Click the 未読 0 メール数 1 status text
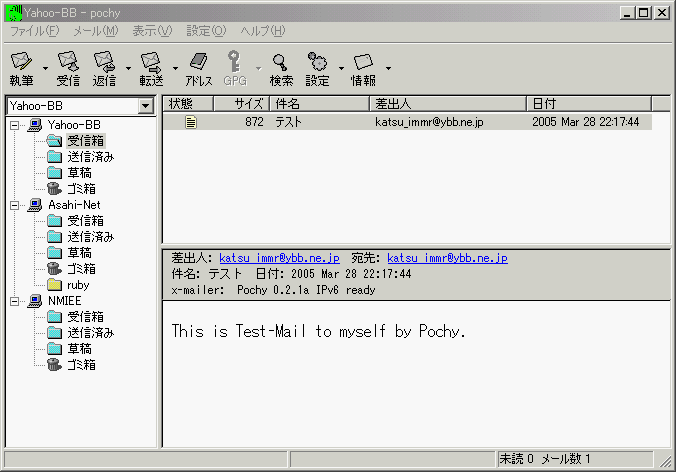The height and width of the screenshot is (472, 676). (x=545, y=459)
